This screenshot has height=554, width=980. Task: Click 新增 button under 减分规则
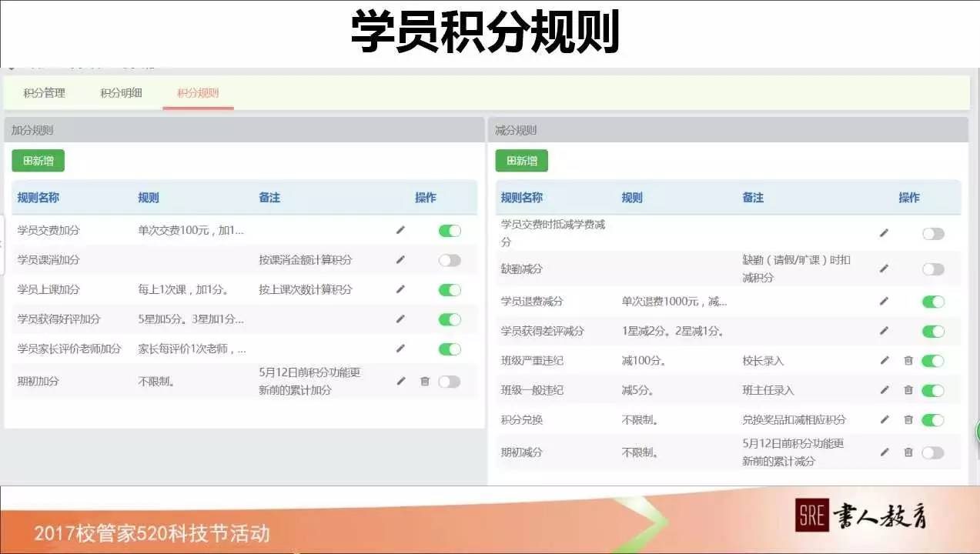[x=522, y=160]
